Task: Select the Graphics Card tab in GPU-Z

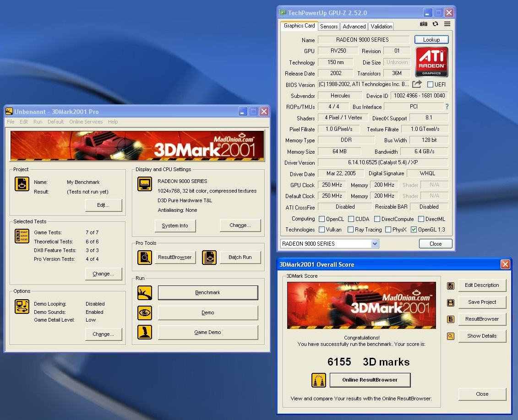Action: click(299, 26)
